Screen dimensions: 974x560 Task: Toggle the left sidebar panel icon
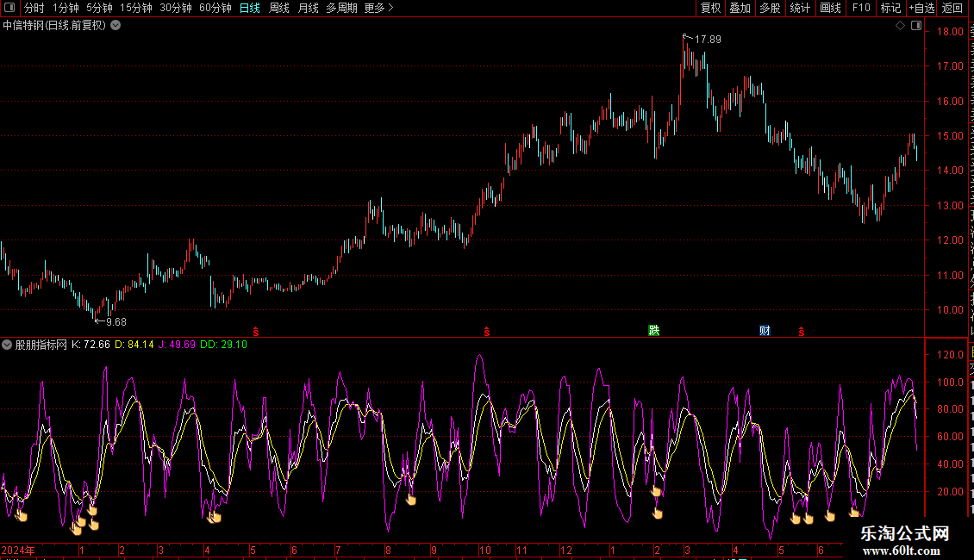[9, 8]
